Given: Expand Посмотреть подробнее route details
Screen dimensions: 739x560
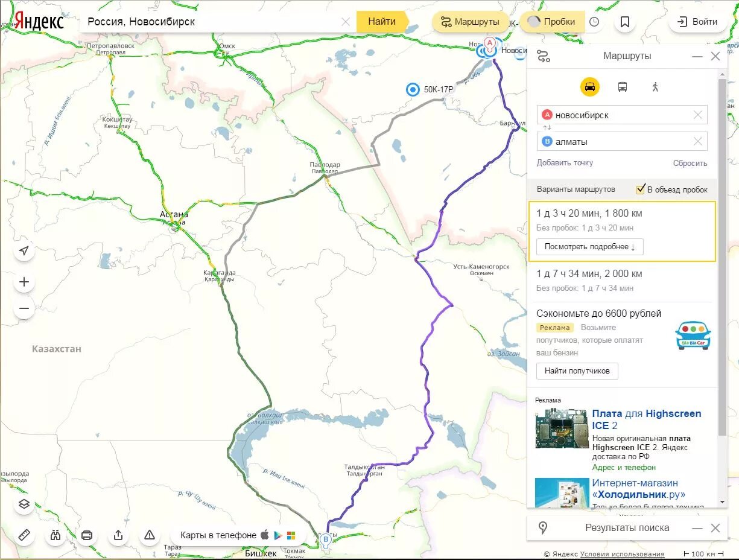Looking at the screenshot, I should [589, 247].
